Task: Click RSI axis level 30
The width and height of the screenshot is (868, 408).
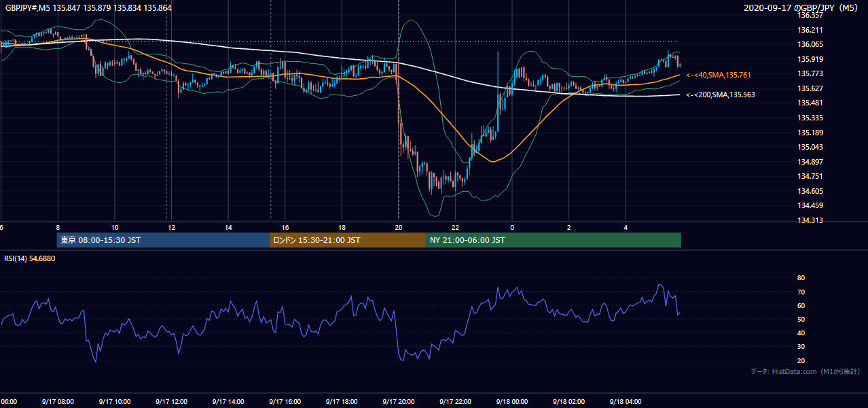Action: [x=801, y=347]
